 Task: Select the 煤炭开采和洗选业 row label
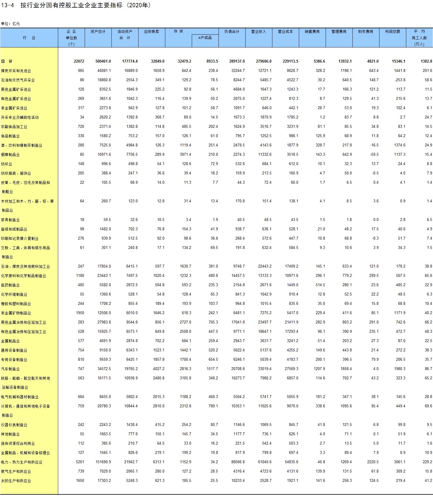tap(16, 71)
